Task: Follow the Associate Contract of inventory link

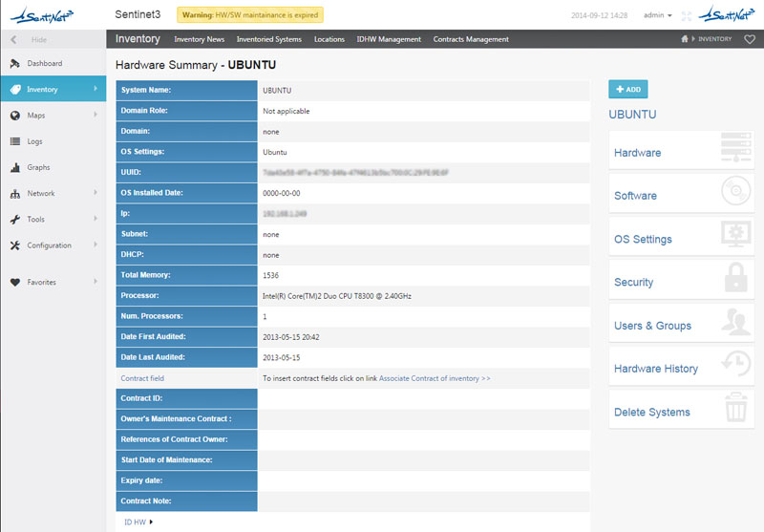Action: click(435, 378)
